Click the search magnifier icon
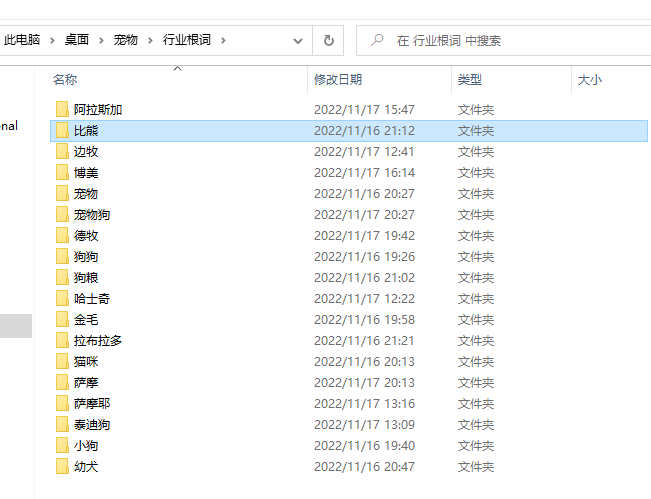 377,40
